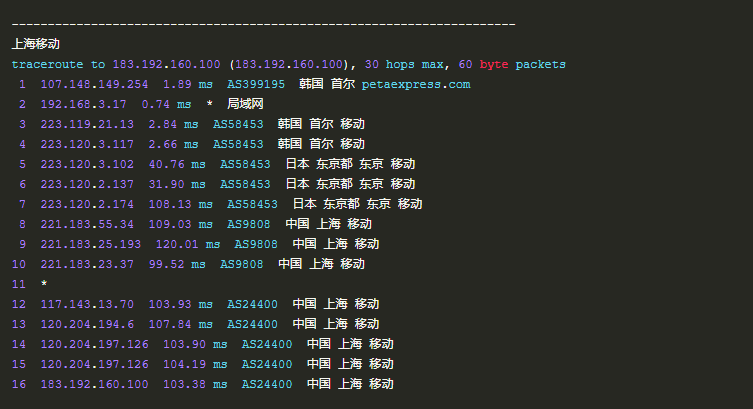Screen dimensions: 753x409
Task: Click the 40.76 ms latency value
Action: tap(177, 164)
